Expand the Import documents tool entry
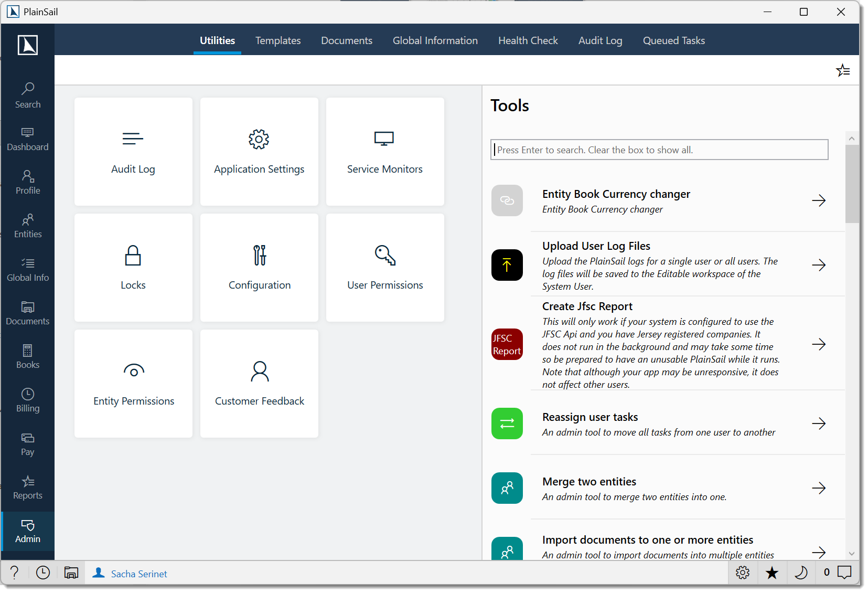This screenshot has width=868, height=593. coord(819,552)
